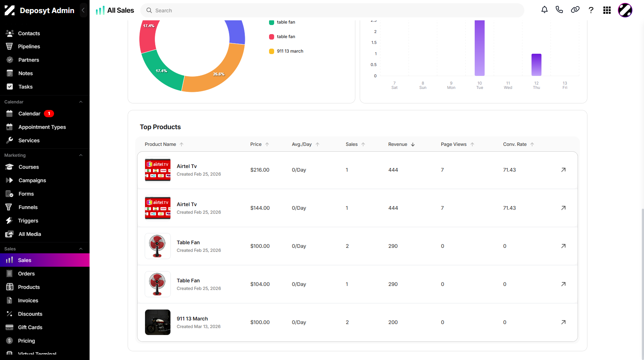Click the yellow 911 13 march legend swatch
644x360 pixels.
pyautogui.click(x=272, y=51)
